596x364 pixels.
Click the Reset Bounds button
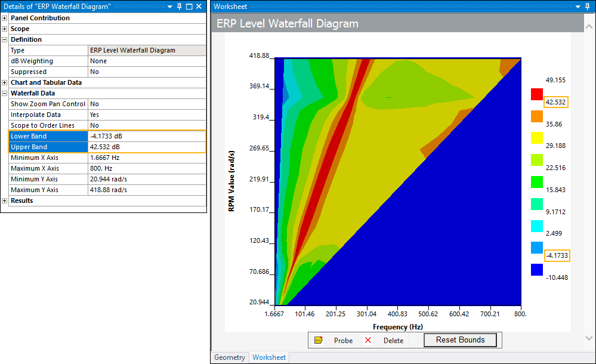point(461,340)
